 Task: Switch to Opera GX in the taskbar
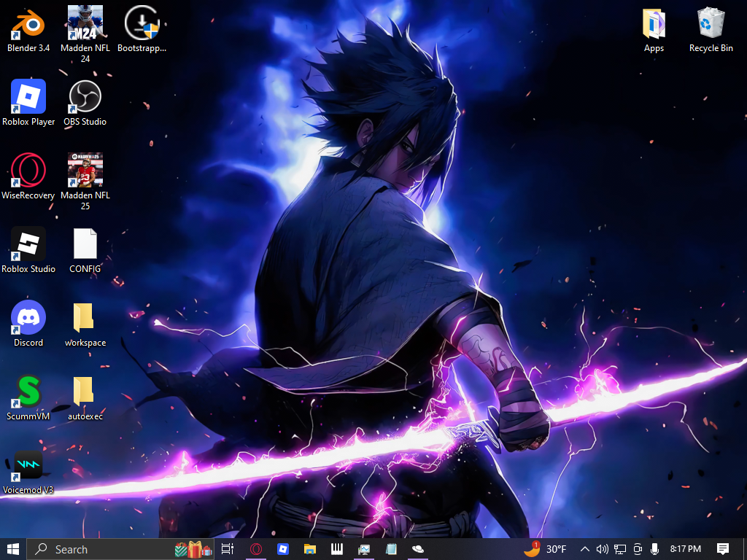(x=256, y=549)
